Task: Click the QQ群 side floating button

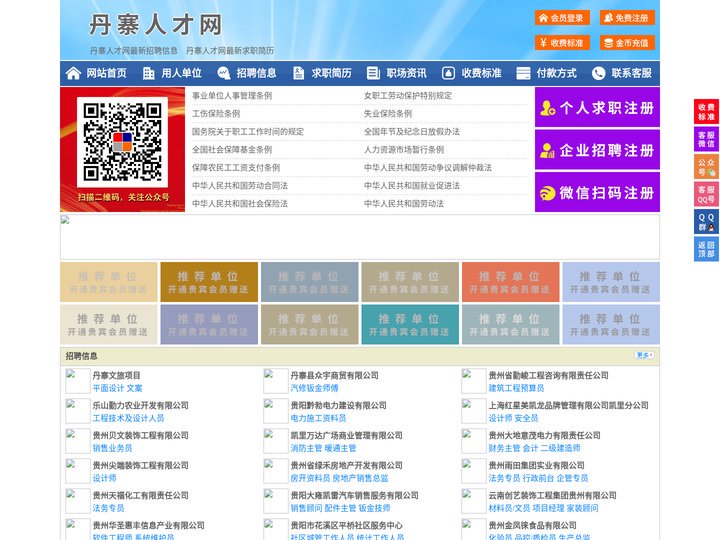Action: click(706, 222)
